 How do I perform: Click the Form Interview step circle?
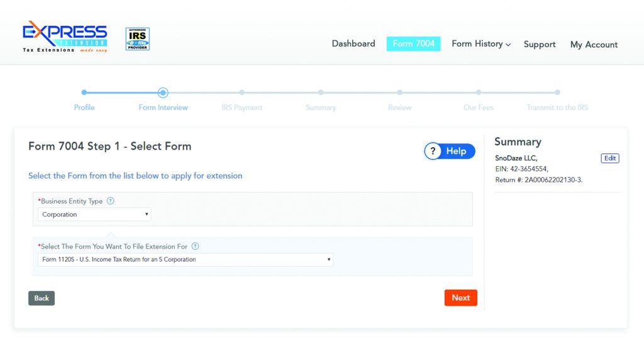(163, 92)
